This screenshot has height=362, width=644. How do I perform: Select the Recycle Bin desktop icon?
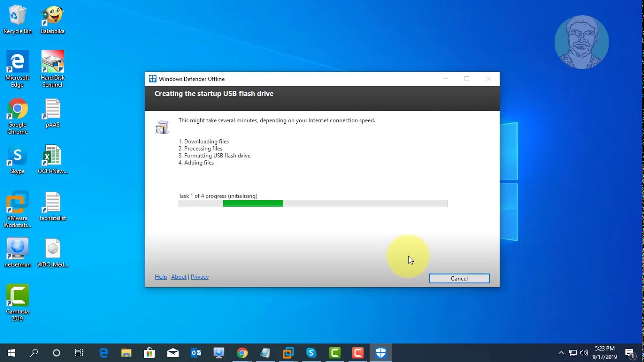click(x=17, y=19)
